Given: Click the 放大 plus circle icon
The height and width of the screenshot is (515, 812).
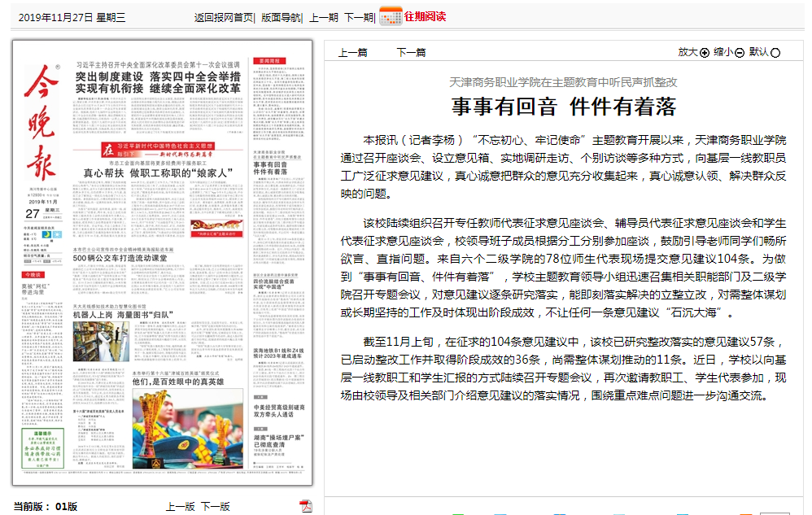Looking at the screenshot, I should (705, 53).
